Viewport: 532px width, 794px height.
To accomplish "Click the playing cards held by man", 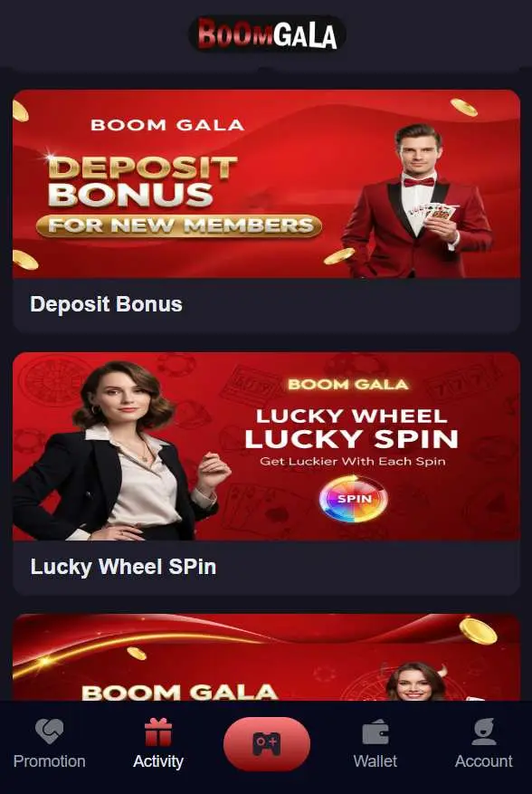I will (x=432, y=212).
